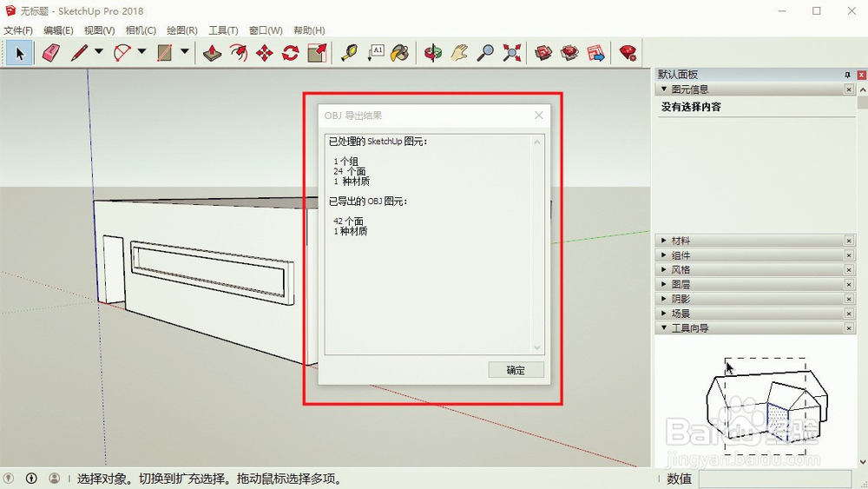Expand the 图层 panel

pos(664,284)
